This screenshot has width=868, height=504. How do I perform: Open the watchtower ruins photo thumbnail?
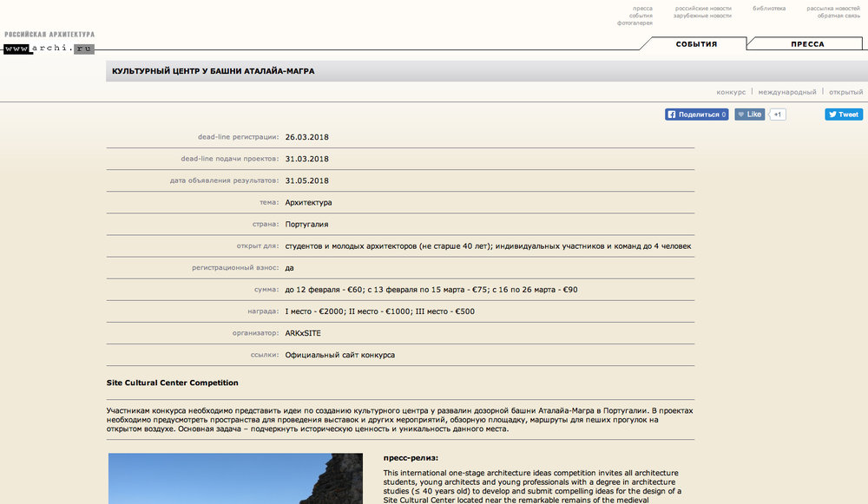point(234,478)
